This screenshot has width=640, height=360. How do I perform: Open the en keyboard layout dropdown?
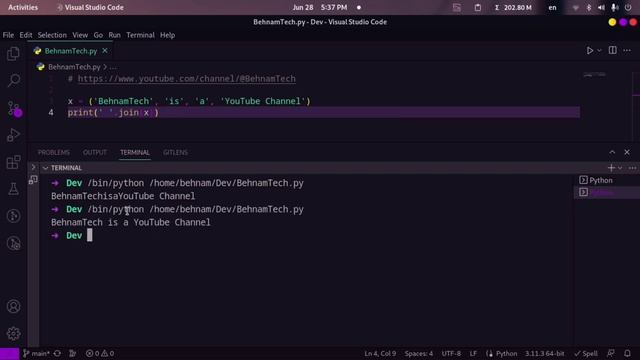click(x=552, y=7)
